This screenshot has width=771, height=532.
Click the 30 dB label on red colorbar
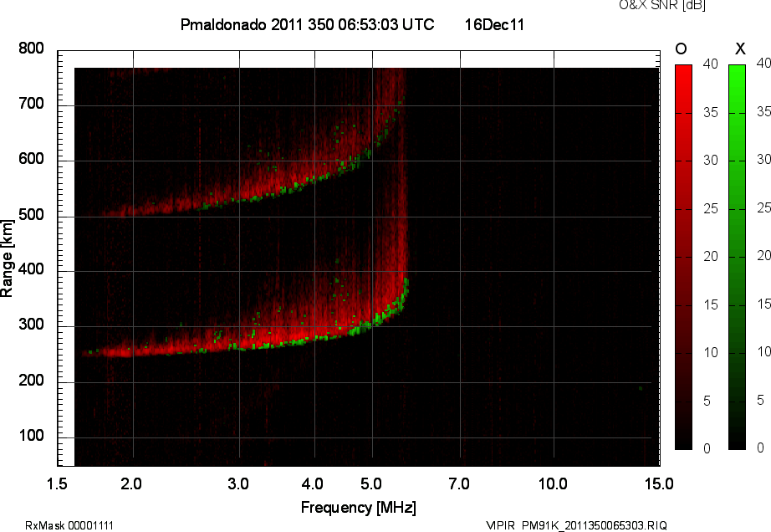711,161
